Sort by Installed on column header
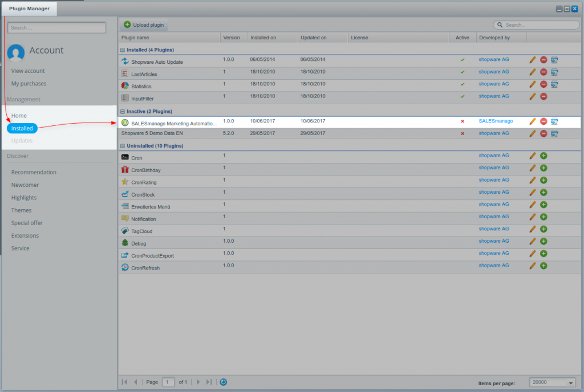584x392 pixels. 273,38
